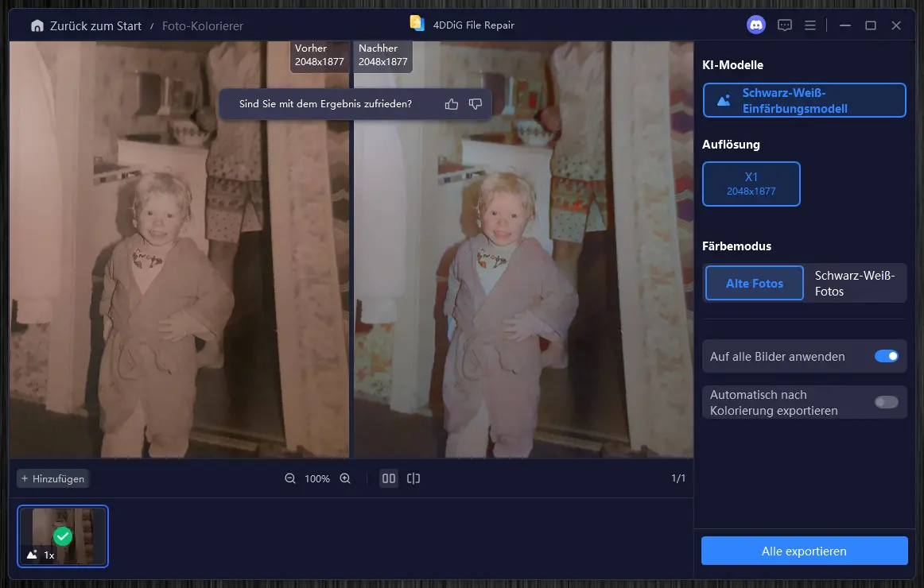Image resolution: width=924 pixels, height=588 pixels.
Task: Enable automatic export after colorizing
Action: 886,402
